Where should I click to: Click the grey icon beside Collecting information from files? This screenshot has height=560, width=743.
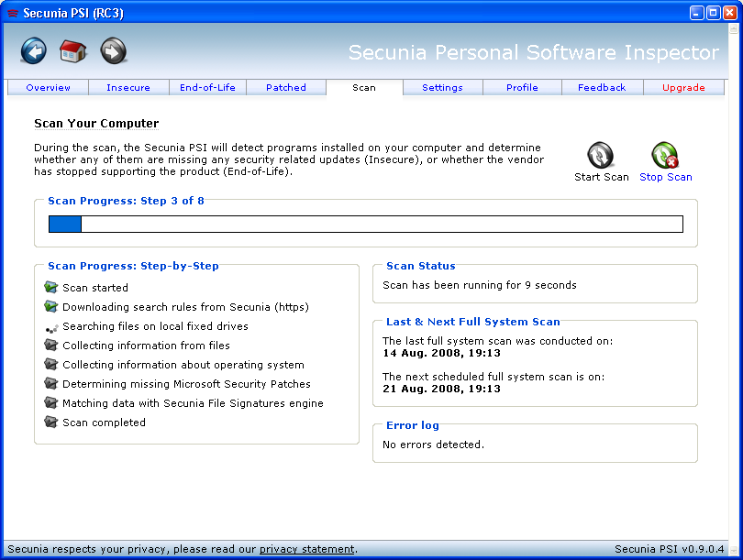pyautogui.click(x=50, y=345)
